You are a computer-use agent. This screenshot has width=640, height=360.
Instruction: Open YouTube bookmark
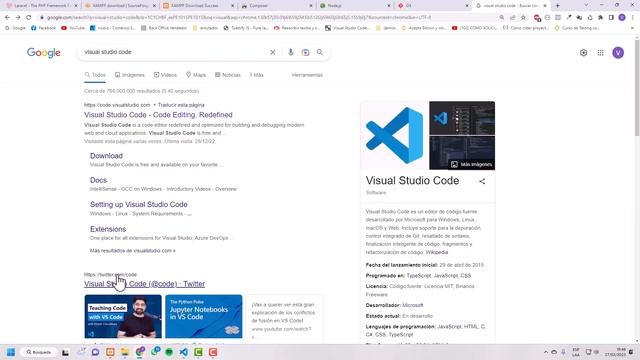tap(73, 28)
